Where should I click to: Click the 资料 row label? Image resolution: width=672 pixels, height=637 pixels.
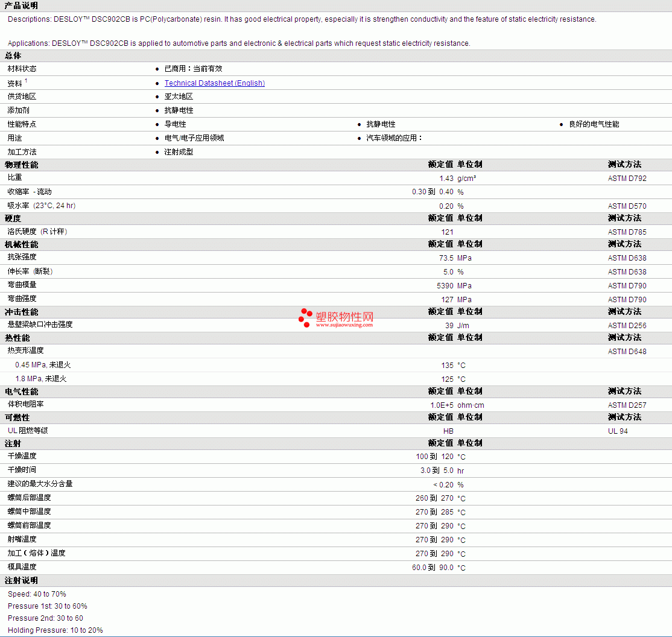point(14,83)
